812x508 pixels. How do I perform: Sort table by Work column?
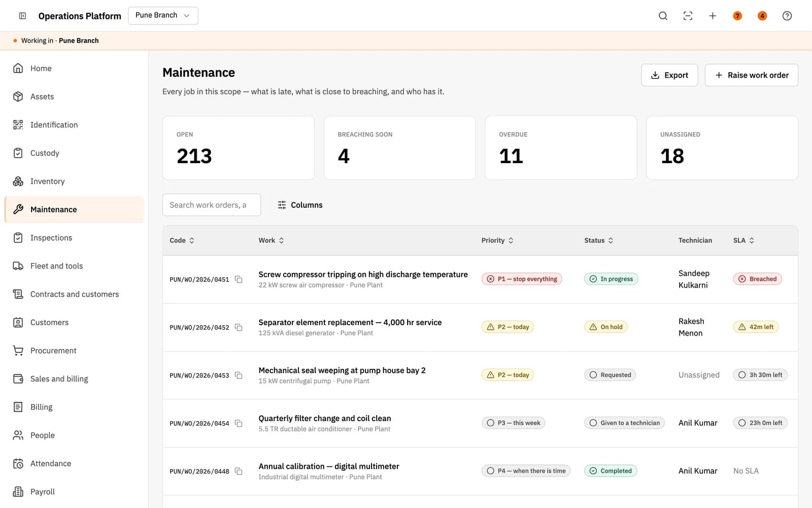click(271, 240)
